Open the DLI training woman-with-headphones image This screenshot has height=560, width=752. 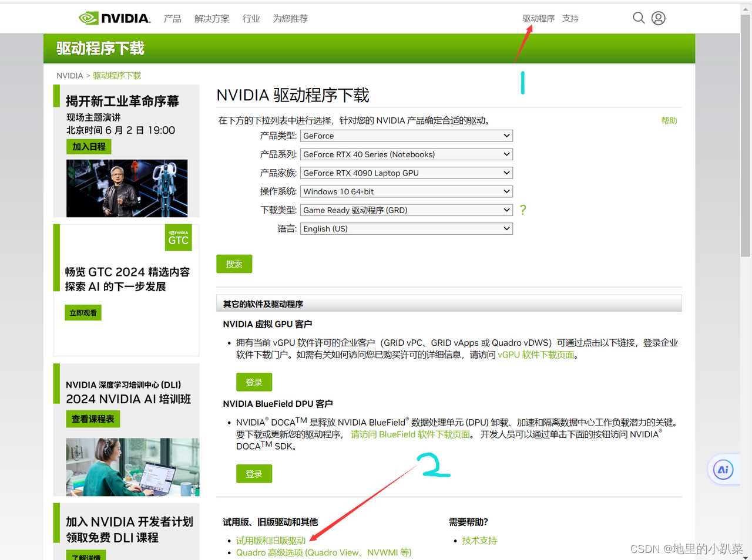133,467
